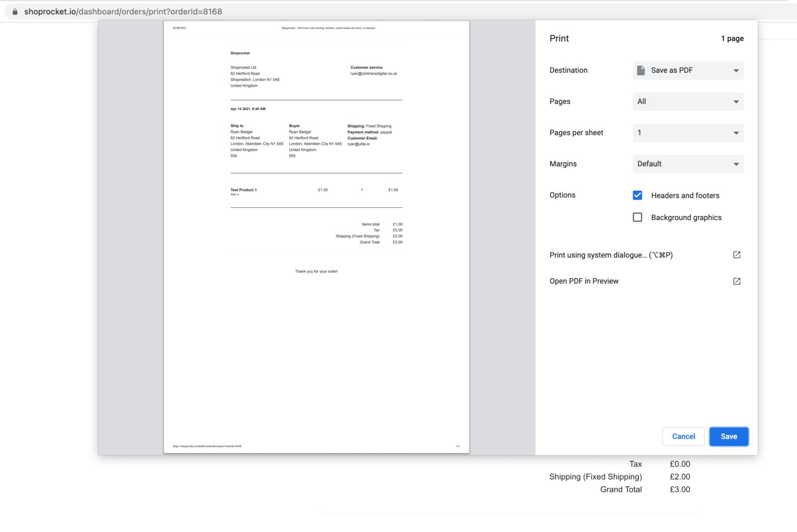Click the blue Save button
This screenshot has width=797, height=532.
(x=728, y=436)
